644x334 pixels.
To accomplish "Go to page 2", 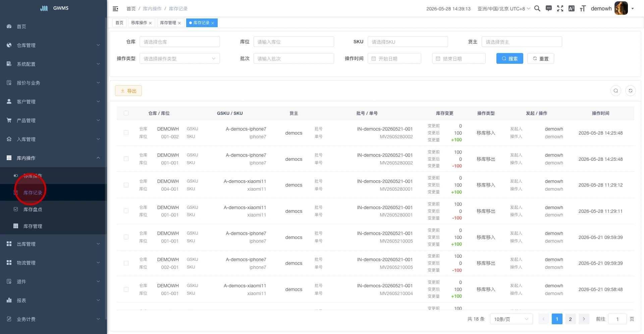I will click(571, 319).
